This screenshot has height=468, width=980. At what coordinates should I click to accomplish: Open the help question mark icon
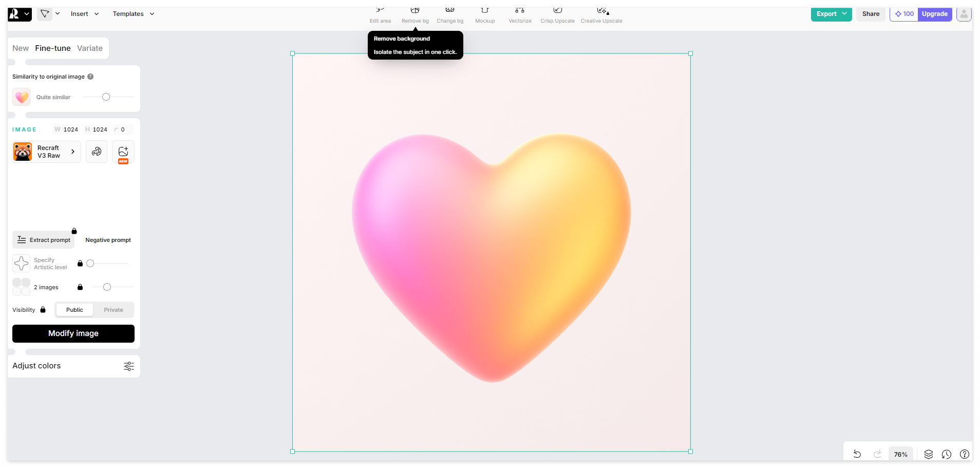(x=965, y=454)
